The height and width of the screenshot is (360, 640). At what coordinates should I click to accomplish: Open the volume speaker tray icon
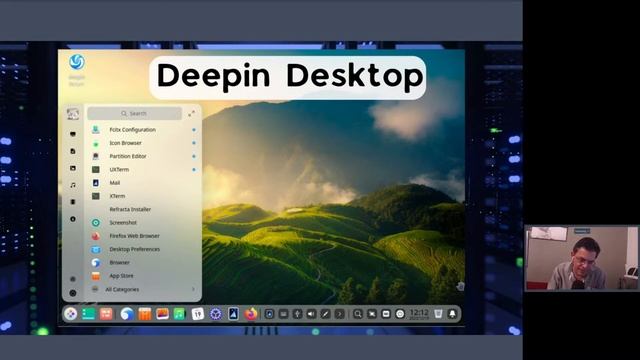tap(311, 314)
